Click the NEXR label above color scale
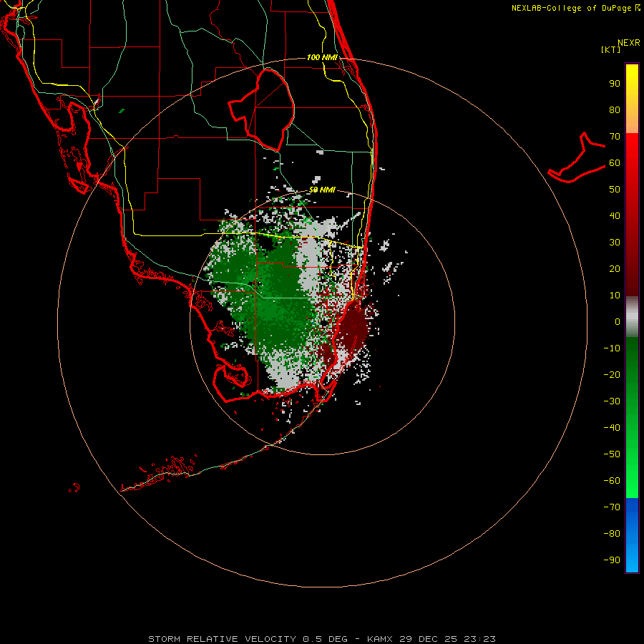 point(629,43)
